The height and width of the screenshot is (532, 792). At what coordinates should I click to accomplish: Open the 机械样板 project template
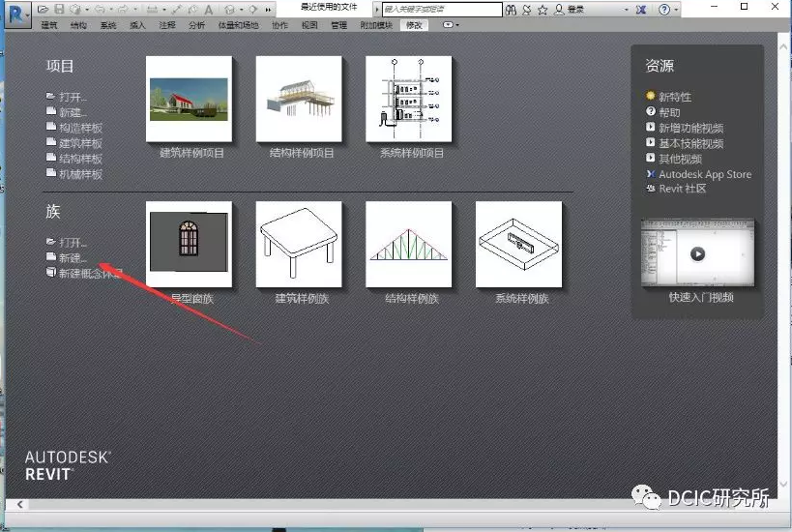point(74,174)
